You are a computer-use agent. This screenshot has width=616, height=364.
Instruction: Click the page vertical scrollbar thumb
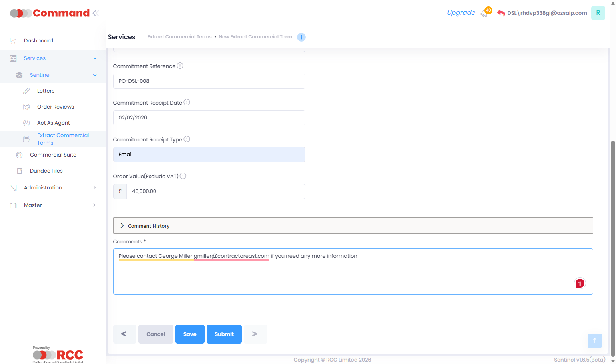613,248
